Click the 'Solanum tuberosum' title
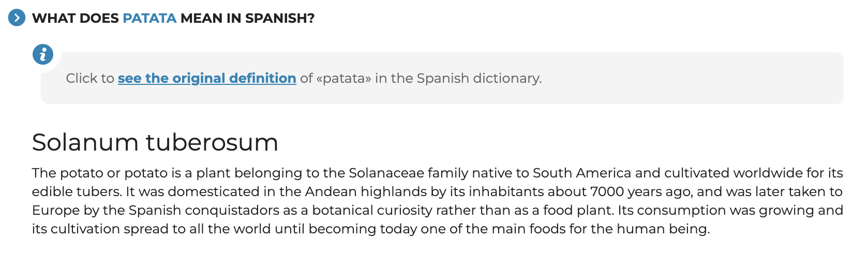This screenshot has height=266, width=868. pos(155,142)
